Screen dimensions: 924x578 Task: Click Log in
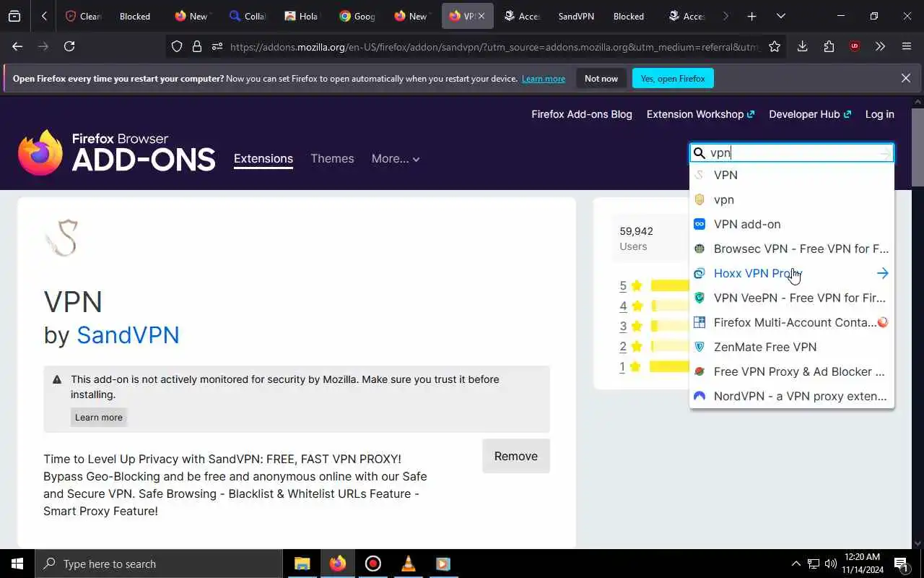pyautogui.click(x=879, y=114)
